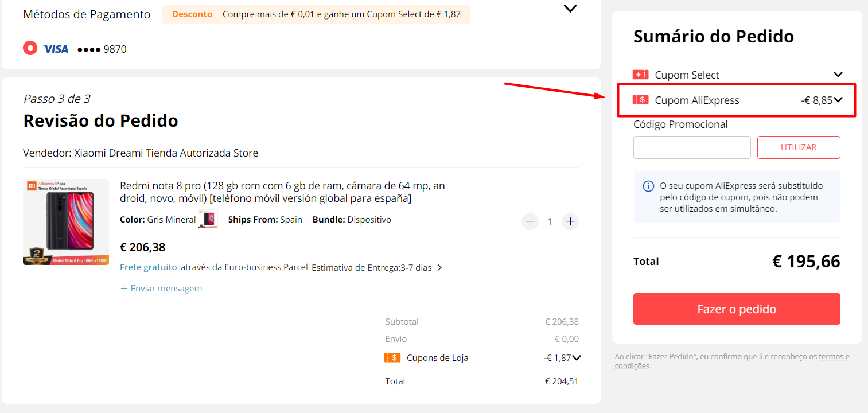The height and width of the screenshot is (413, 868).
Task: Click the Bundle: Dispositivo attribute
Action: (352, 220)
